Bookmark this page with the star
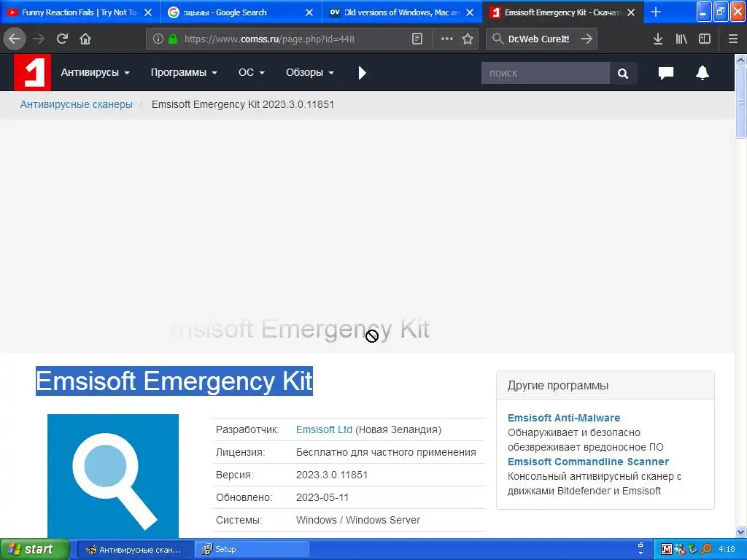The image size is (747, 560). click(468, 39)
